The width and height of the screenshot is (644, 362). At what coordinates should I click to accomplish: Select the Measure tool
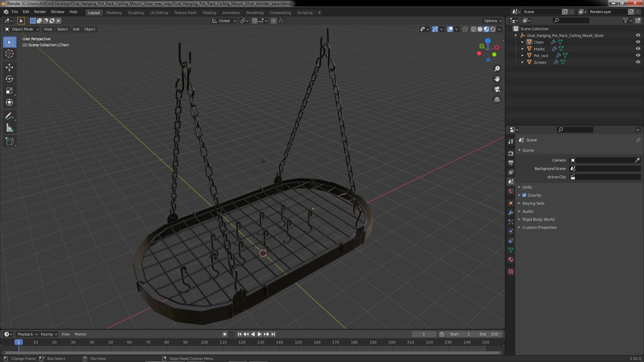pyautogui.click(x=9, y=128)
